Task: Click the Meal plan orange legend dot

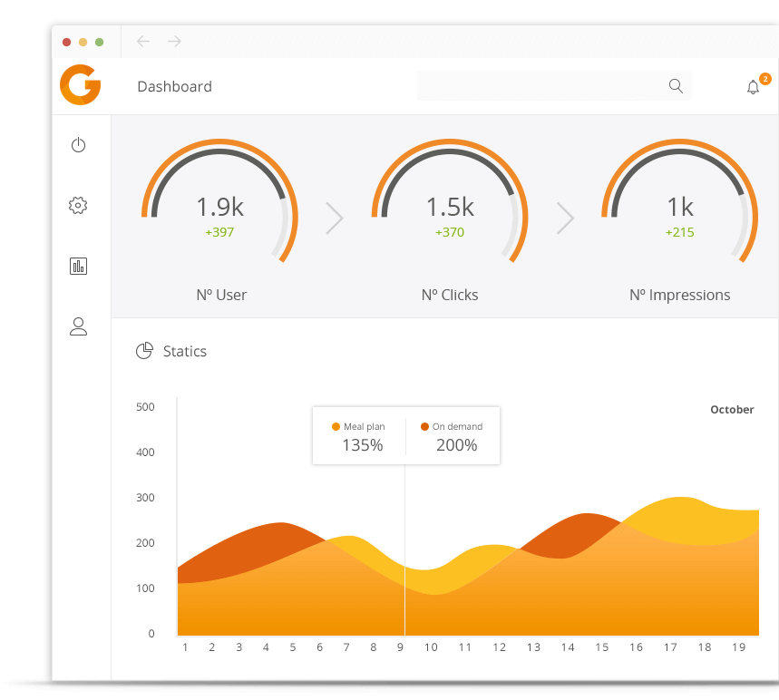Action: point(336,426)
